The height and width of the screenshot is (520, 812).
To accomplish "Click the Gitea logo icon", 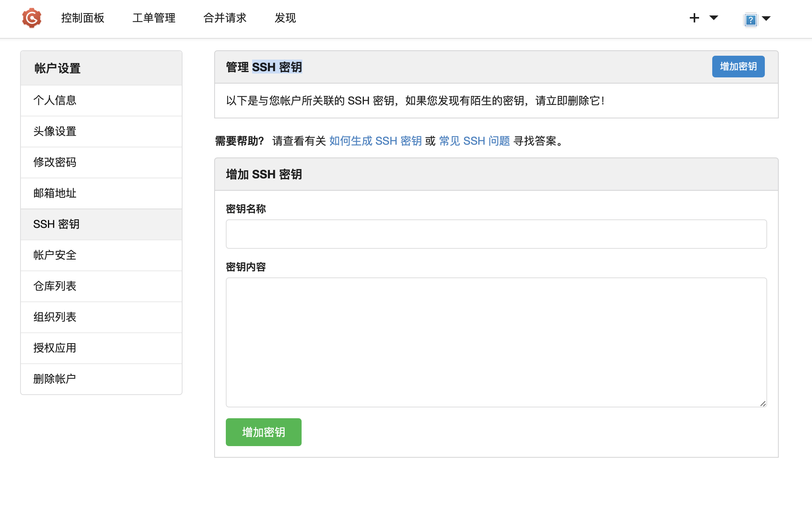I will 30,18.
